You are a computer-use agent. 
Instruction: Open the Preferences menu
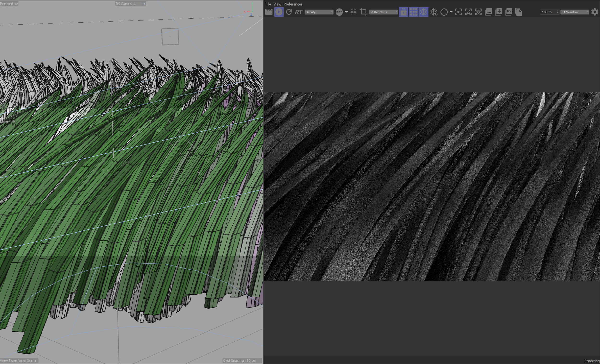293,4
